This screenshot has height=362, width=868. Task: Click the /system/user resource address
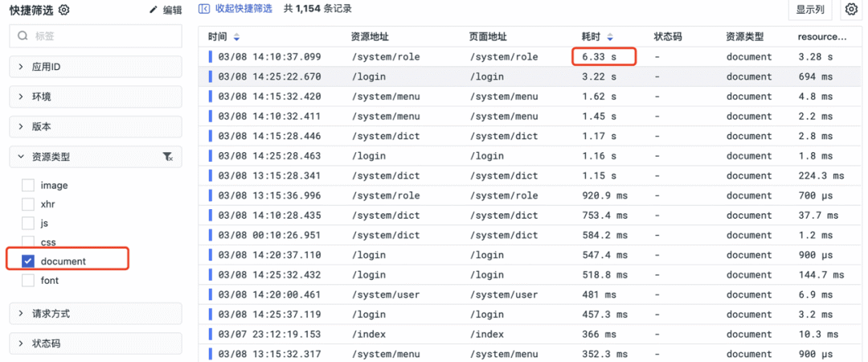(x=385, y=294)
